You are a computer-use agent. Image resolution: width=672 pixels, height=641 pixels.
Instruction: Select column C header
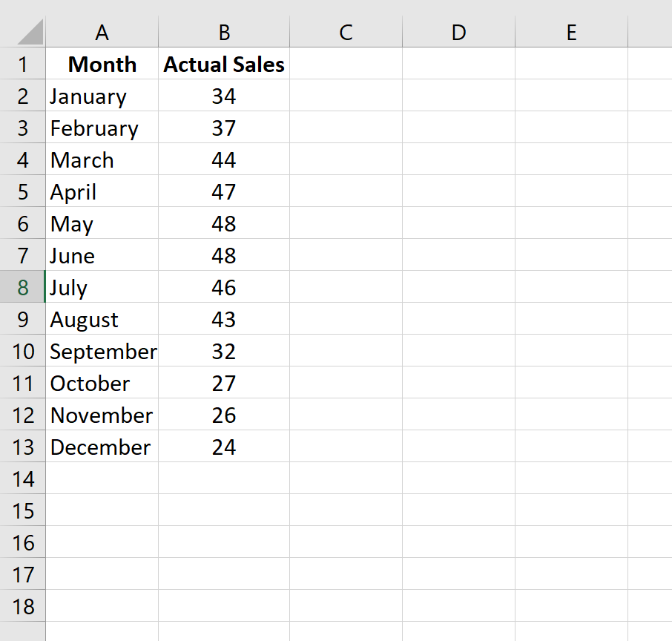pyautogui.click(x=346, y=32)
